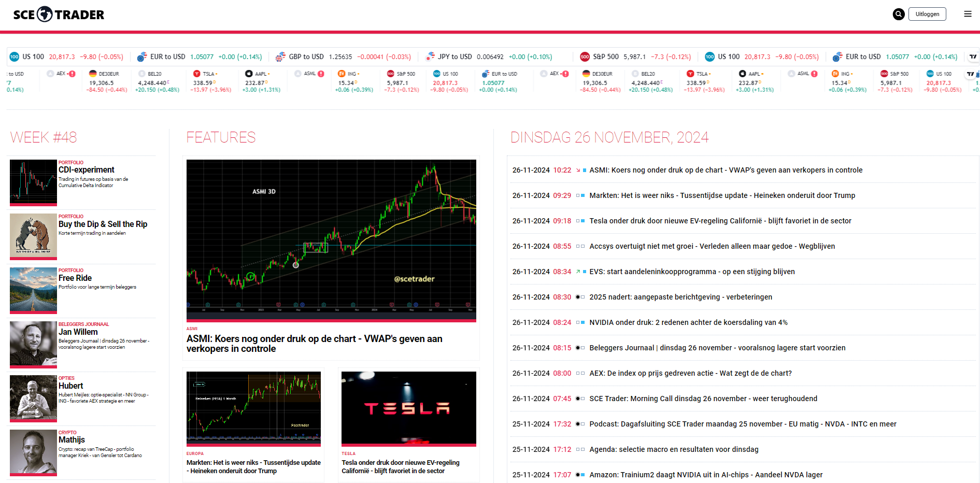The height and width of the screenshot is (483, 980).
Task: Open the SCE Trader Morning Call article
Action: tap(703, 399)
